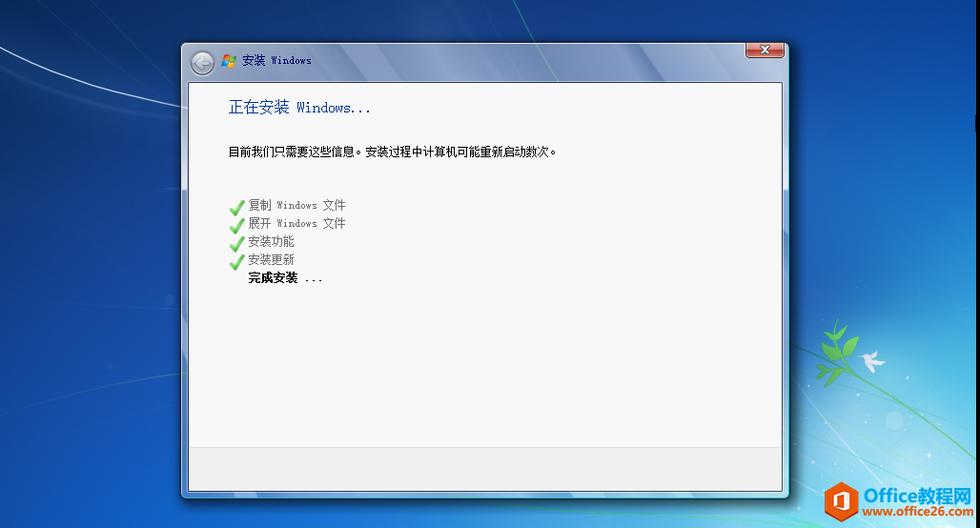Click the '展开 Windows 文件' step
The height and width of the screenshot is (528, 980).
click(x=296, y=223)
